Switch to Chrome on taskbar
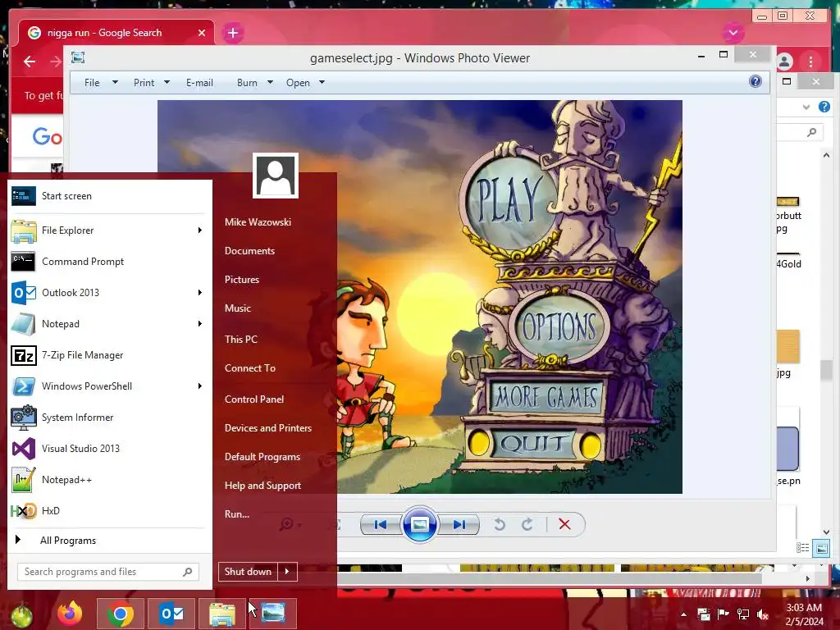This screenshot has width=840, height=630. pyautogui.click(x=121, y=614)
